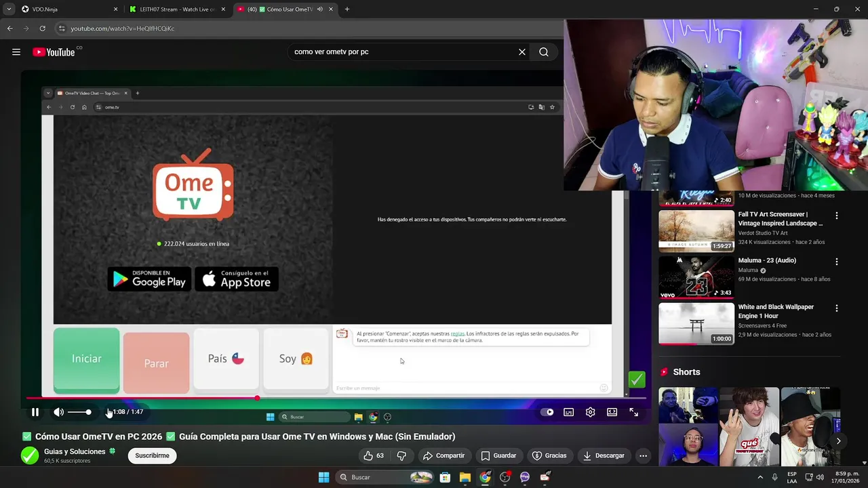Open the YouTube guide hamburger menu
This screenshot has height=488, width=868.
[x=16, y=52]
